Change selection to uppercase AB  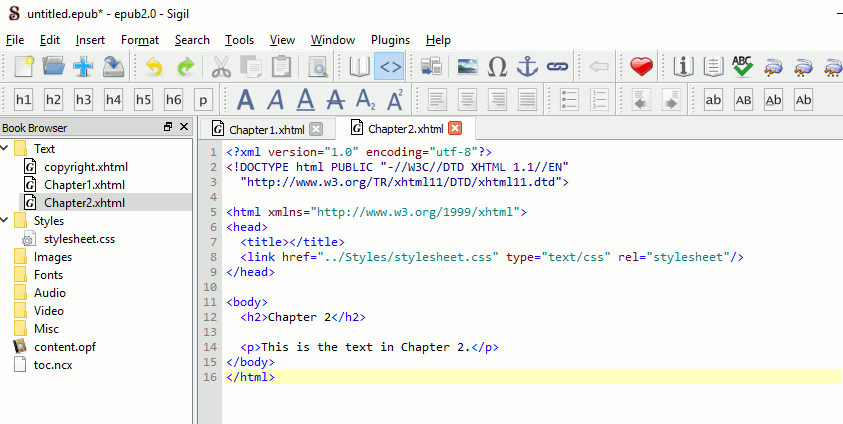click(x=743, y=100)
